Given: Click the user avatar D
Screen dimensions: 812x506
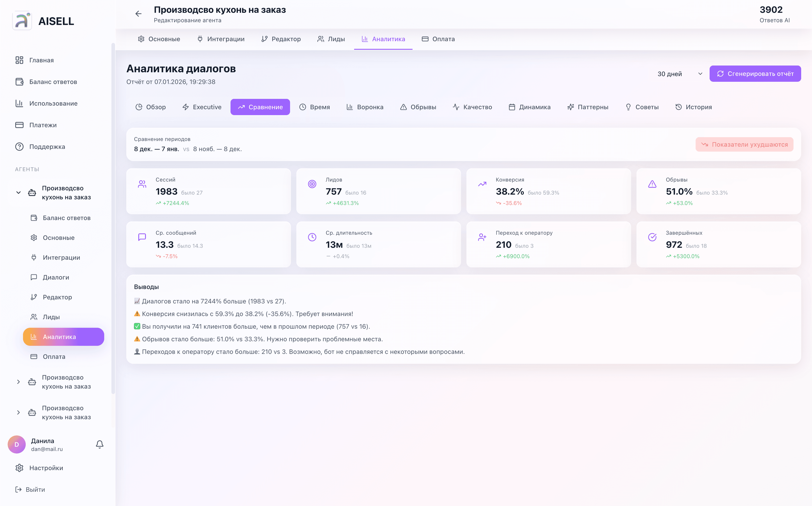Looking at the screenshot, I should (17, 444).
